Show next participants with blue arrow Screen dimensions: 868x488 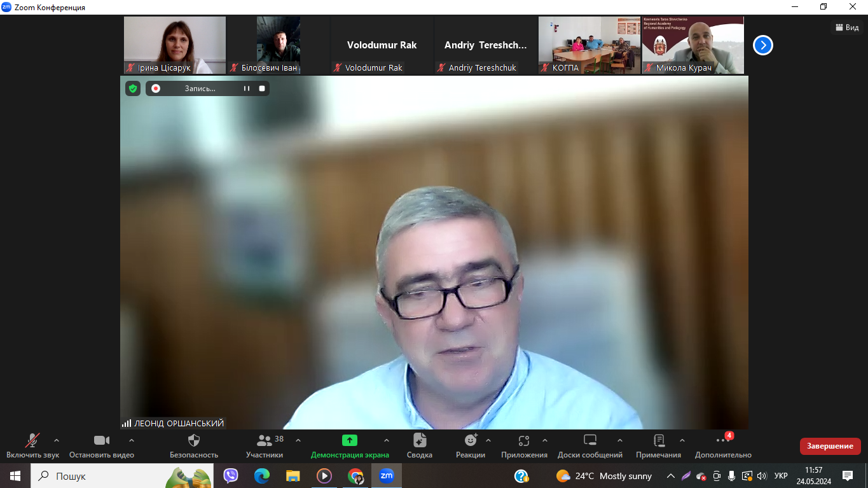pos(763,45)
